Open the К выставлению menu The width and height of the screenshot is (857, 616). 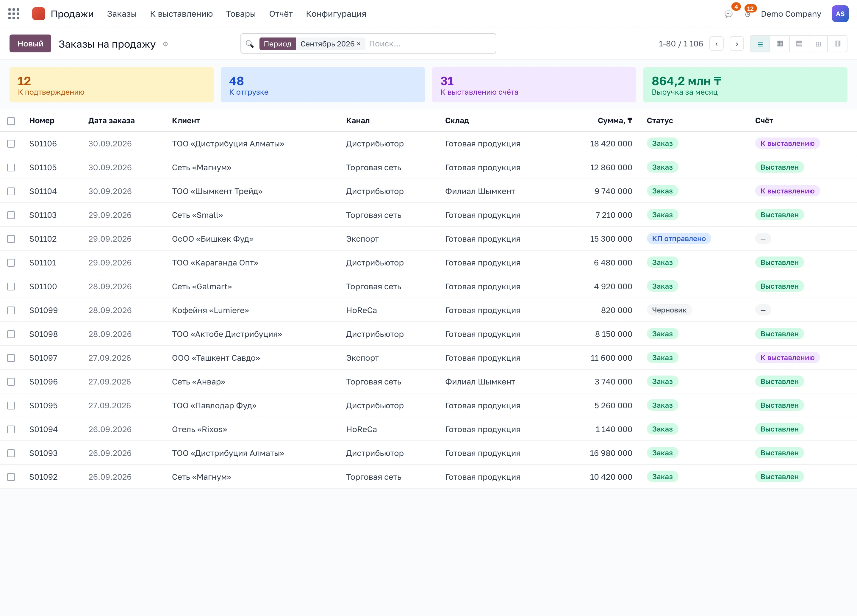pyautogui.click(x=182, y=14)
